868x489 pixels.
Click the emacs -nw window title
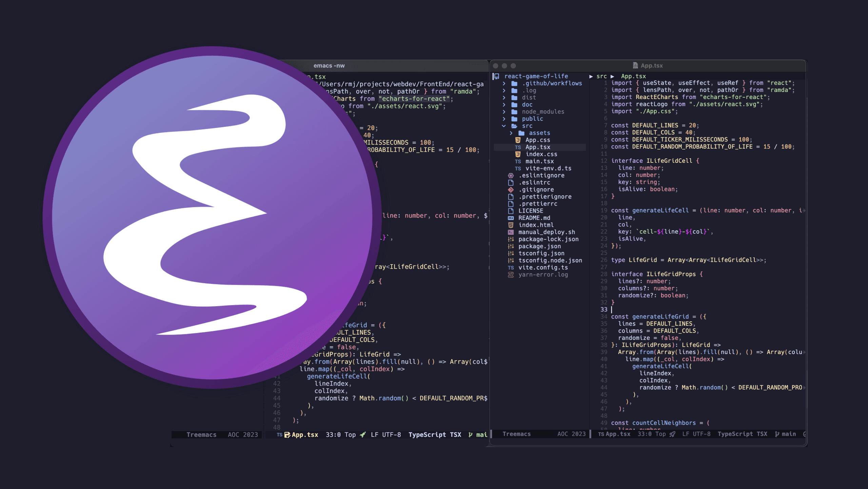click(x=329, y=66)
